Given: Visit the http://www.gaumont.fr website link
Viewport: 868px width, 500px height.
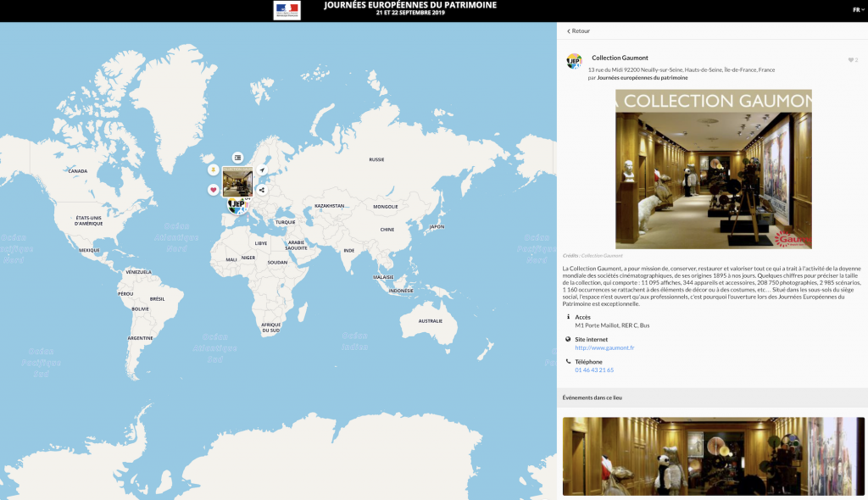Looking at the screenshot, I should coord(604,347).
